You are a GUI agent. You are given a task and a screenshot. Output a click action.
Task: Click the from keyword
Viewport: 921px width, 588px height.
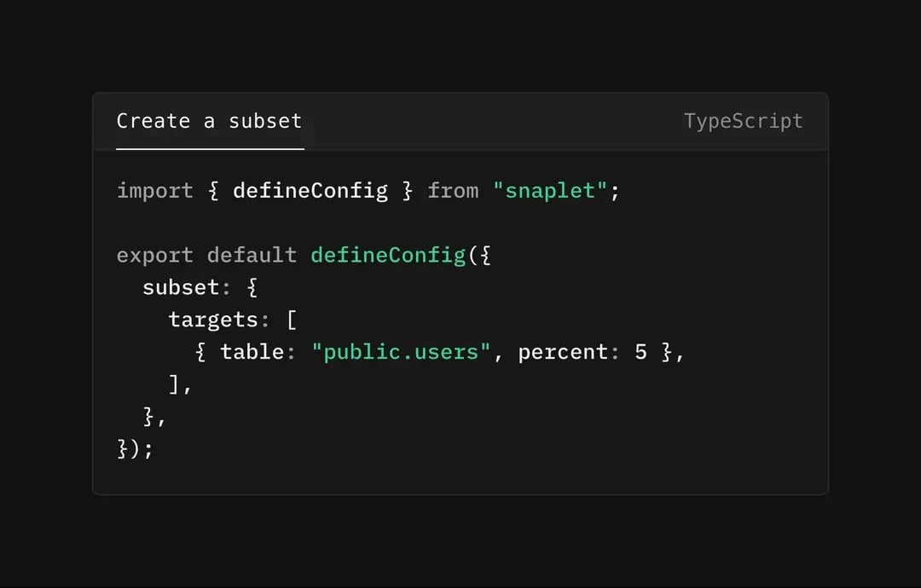point(453,191)
